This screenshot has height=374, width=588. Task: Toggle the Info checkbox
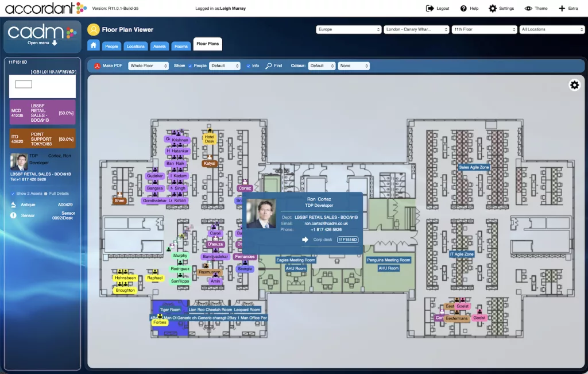point(248,66)
